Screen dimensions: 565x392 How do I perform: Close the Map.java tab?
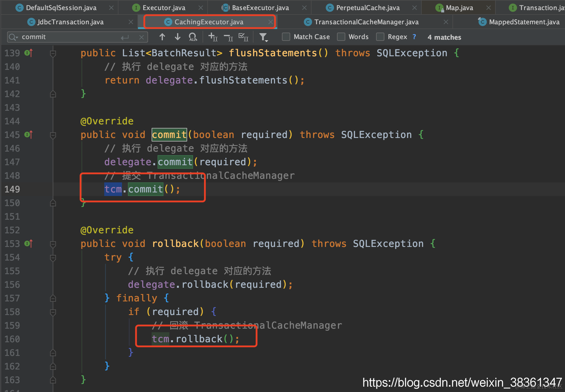tap(489, 8)
